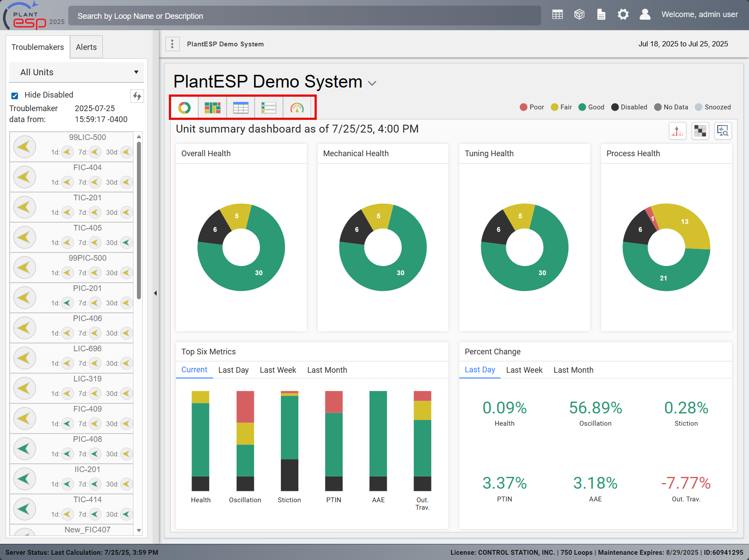This screenshot has height=560, width=749.
Task: Switch to the treemap view icon
Action: coord(213,108)
